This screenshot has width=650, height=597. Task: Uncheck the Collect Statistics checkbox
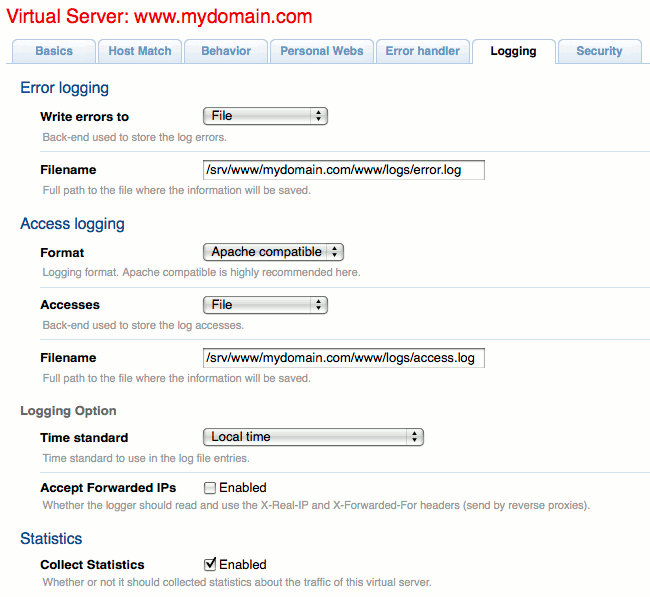click(210, 564)
